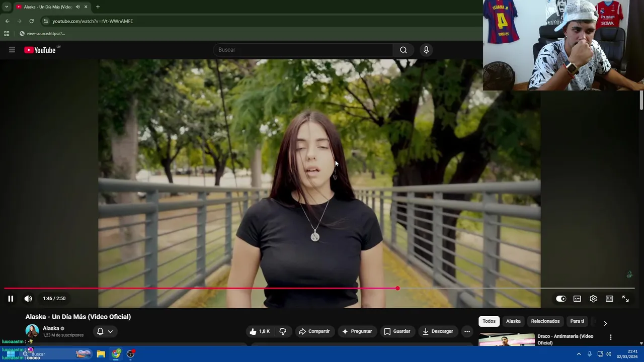Open the Alaska channel name link

[51, 328]
